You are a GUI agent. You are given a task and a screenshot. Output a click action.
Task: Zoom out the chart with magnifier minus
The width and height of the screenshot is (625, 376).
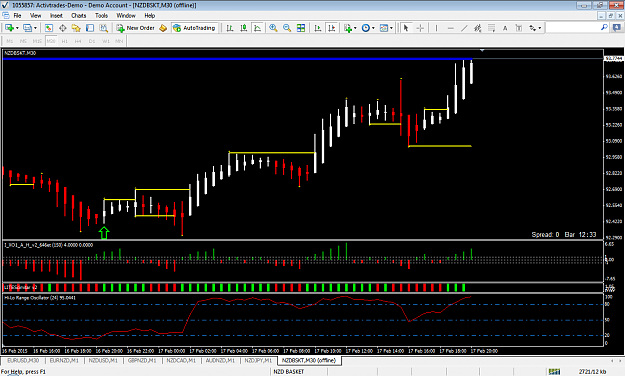(x=287, y=28)
